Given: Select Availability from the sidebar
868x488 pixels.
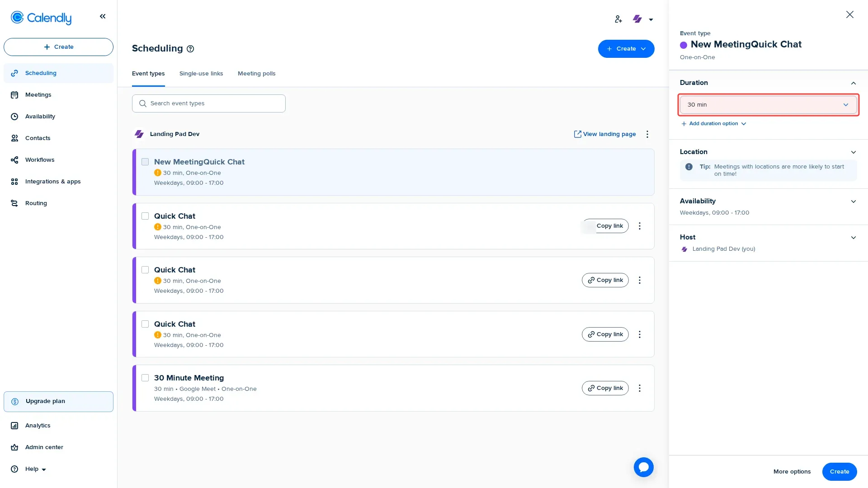Looking at the screenshot, I should [x=40, y=116].
